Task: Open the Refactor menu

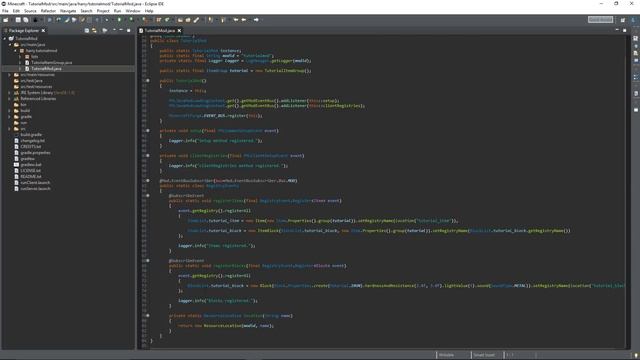Action: coord(48,11)
